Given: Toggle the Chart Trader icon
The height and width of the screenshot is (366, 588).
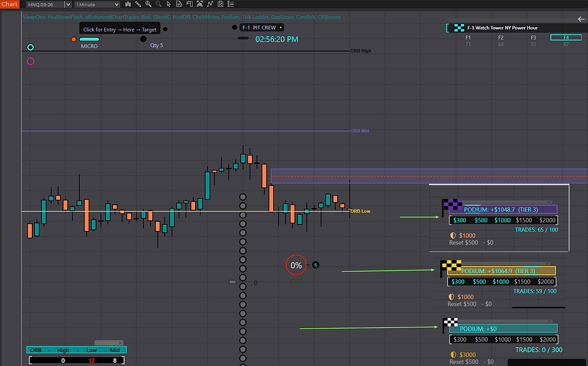Looking at the screenshot, I should 190,4.
